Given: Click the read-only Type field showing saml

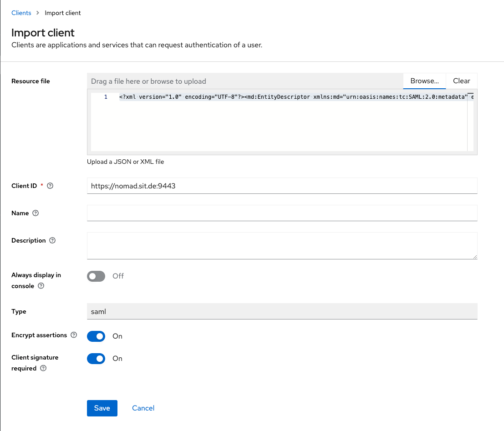Looking at the screenshot, I should pyautogui.click(x=281, y=312).
